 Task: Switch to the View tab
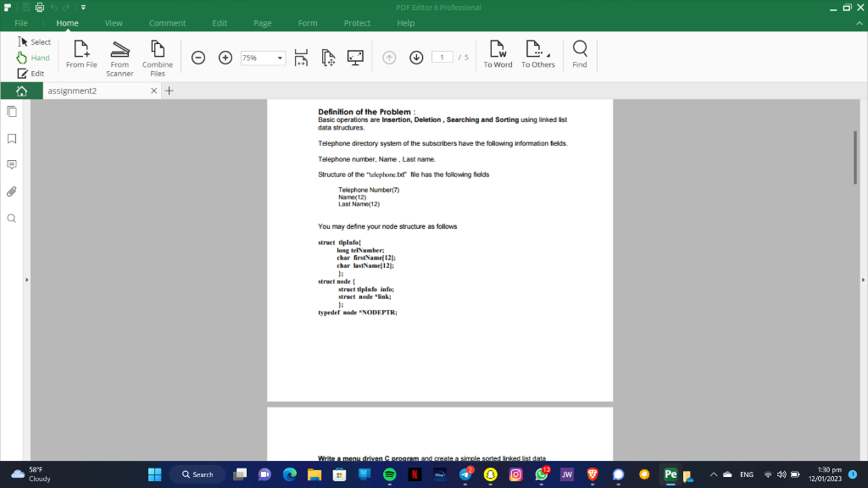coord(114,23)
